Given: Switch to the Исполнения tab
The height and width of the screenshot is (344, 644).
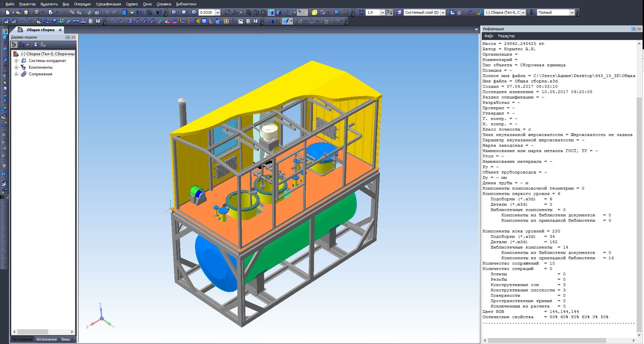Looking at the screenshot, I should [x=47, y=339].
